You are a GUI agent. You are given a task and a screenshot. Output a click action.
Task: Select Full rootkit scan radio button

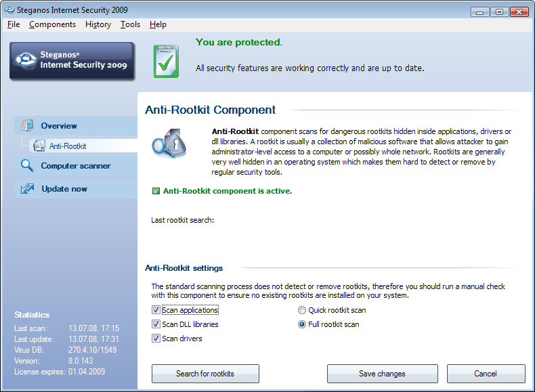[302, 324]
